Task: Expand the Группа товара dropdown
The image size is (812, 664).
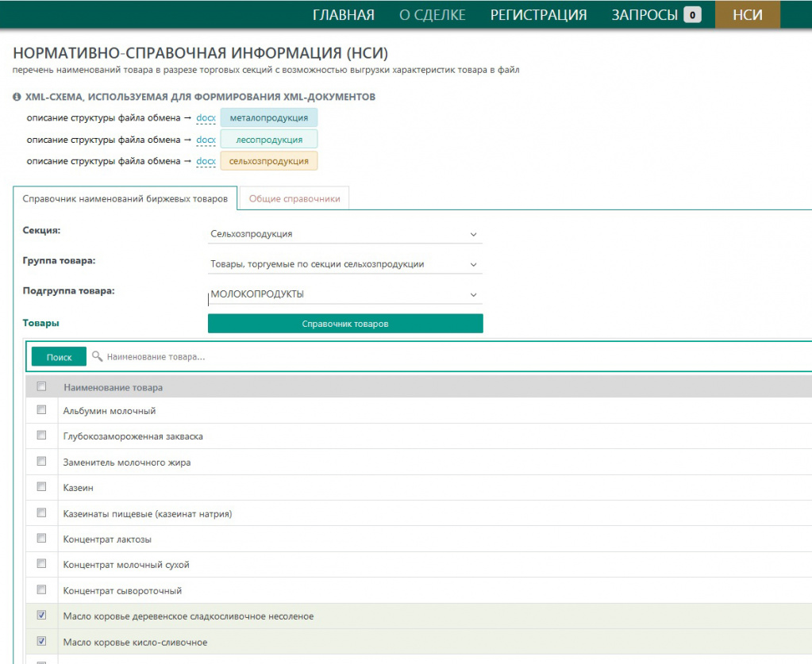Action: coord(344,264)
